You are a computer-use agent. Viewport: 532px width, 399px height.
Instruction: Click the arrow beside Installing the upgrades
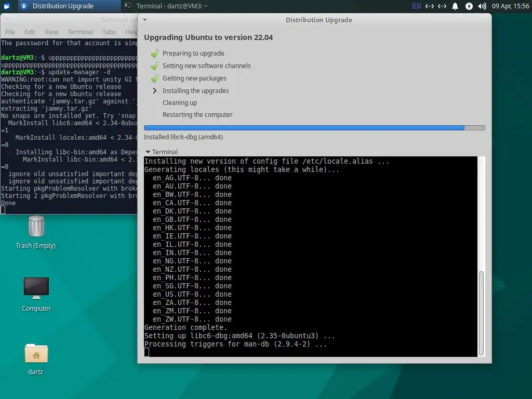[x=155, y=90]
